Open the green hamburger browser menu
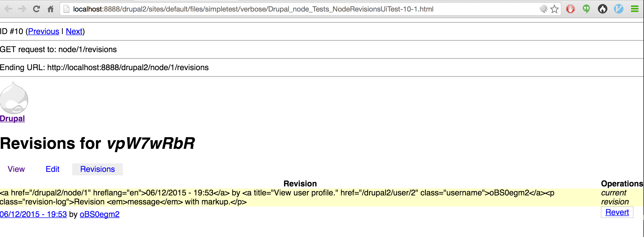 pyautogui.click(x=635, y=9)
